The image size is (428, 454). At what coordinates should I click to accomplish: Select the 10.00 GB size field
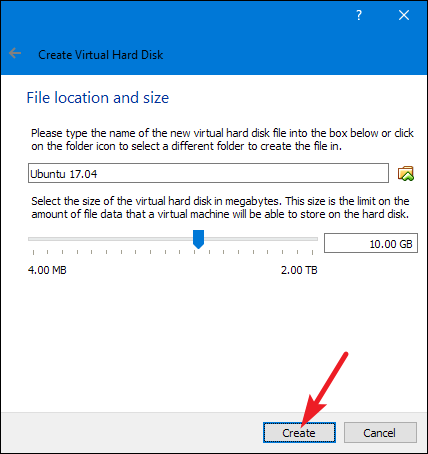tap(371, 243)
